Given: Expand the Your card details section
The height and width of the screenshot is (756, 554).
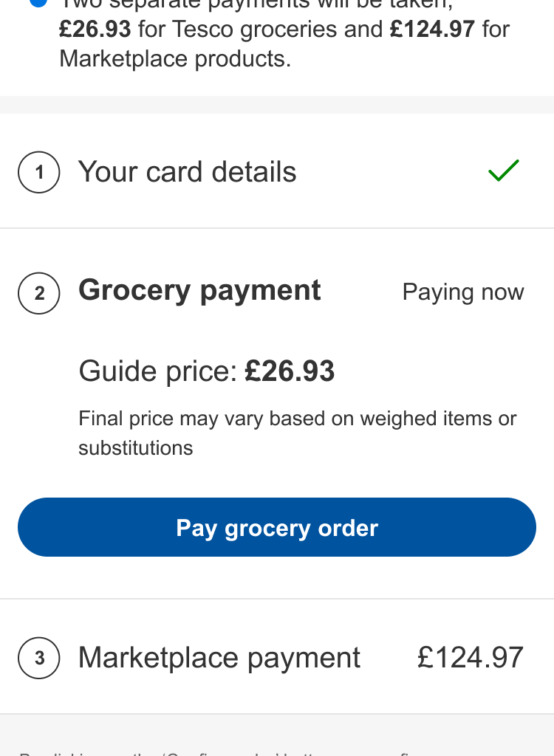Looking at the screenshot, I should click(188, 173).
